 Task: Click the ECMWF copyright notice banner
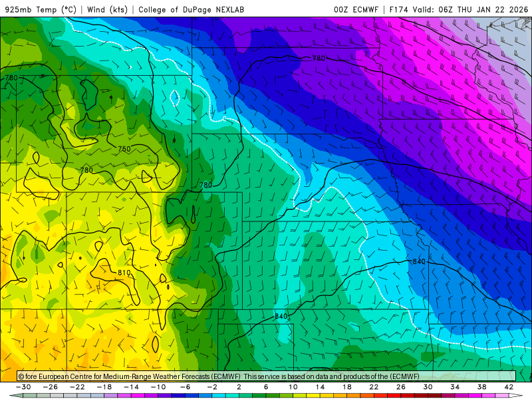267,376
